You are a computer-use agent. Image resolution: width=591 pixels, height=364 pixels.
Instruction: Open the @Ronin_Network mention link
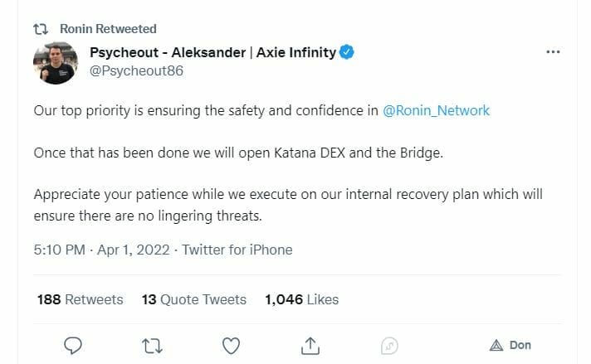(437, 110)
